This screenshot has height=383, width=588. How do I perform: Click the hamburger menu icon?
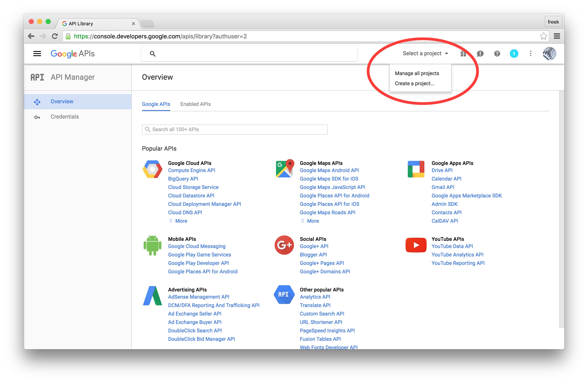[x=37, y=53]
